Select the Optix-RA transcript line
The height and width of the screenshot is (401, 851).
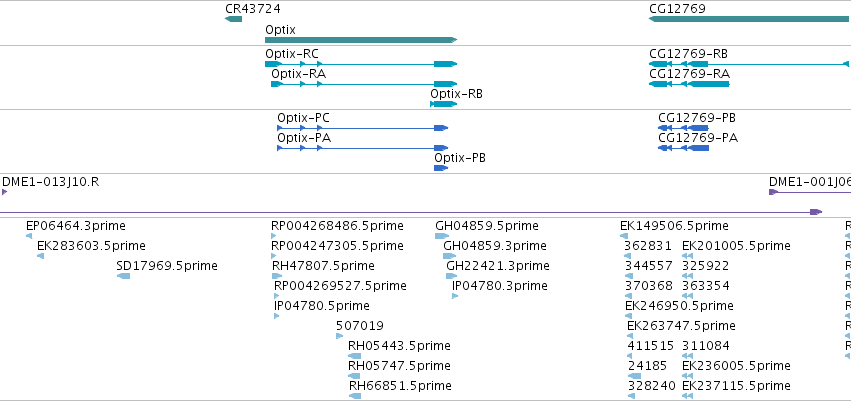coord(364,84)
